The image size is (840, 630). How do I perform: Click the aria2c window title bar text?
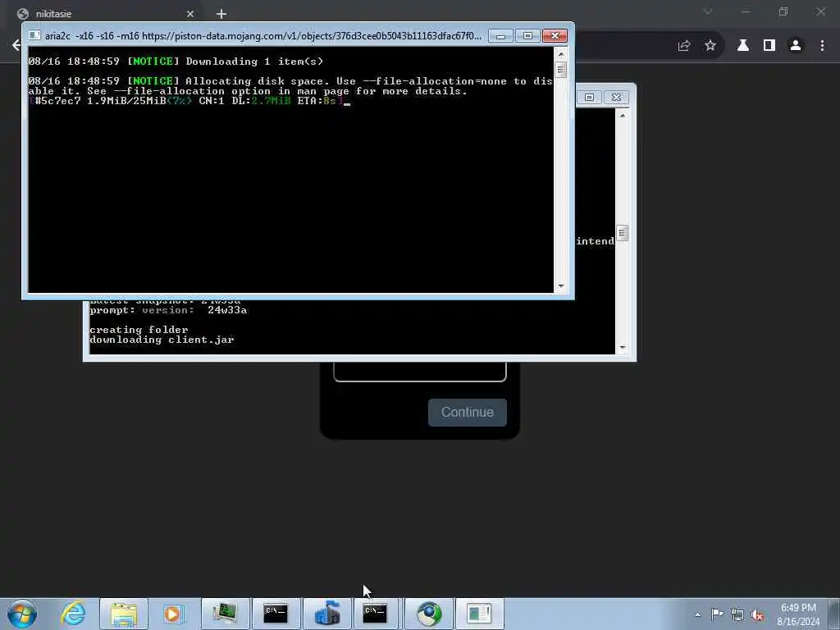(x=263, y=36)
